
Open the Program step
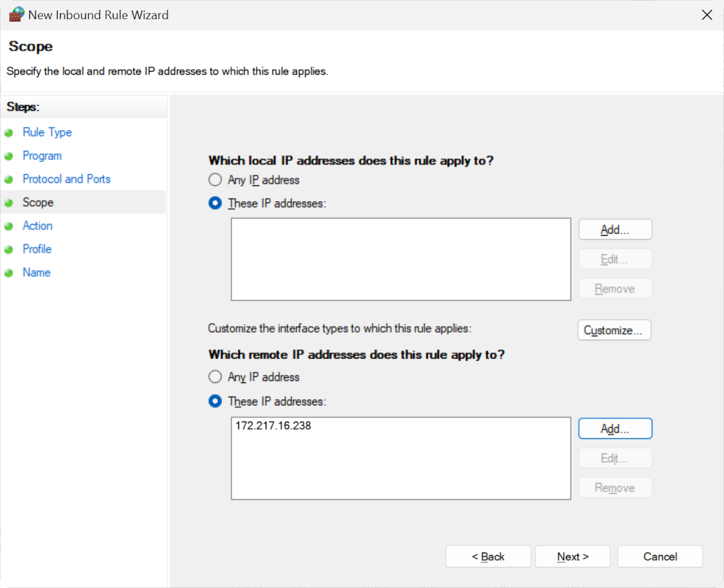point(42,156)
